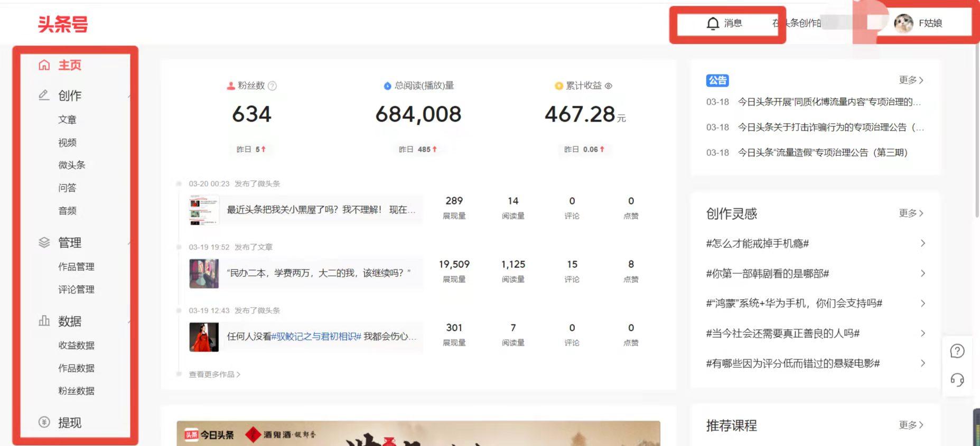Select 文章 under 创作
Image resolution: width=980 pixels, height=446 pixels.
pos(67,119)
